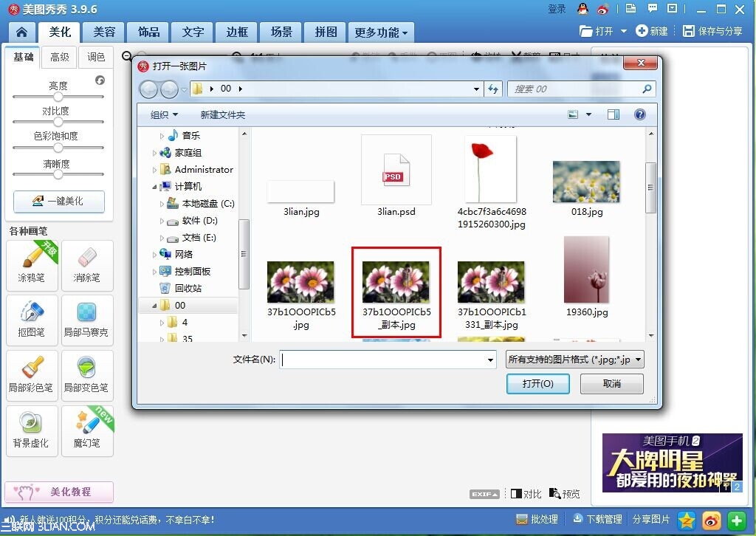This screenshot has height=536, width=756.
Task: Click the Weibo icon in title bar
Action: [x=602, y=9]
